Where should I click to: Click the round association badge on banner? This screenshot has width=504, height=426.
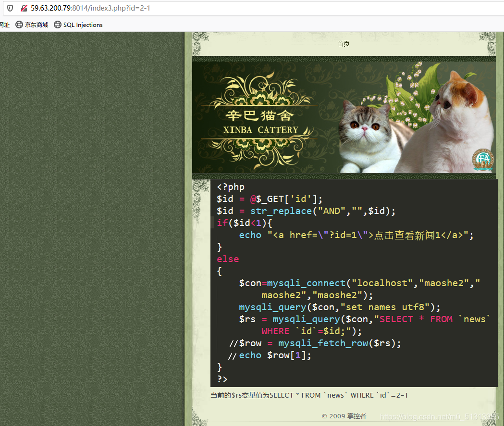[483, 160]
